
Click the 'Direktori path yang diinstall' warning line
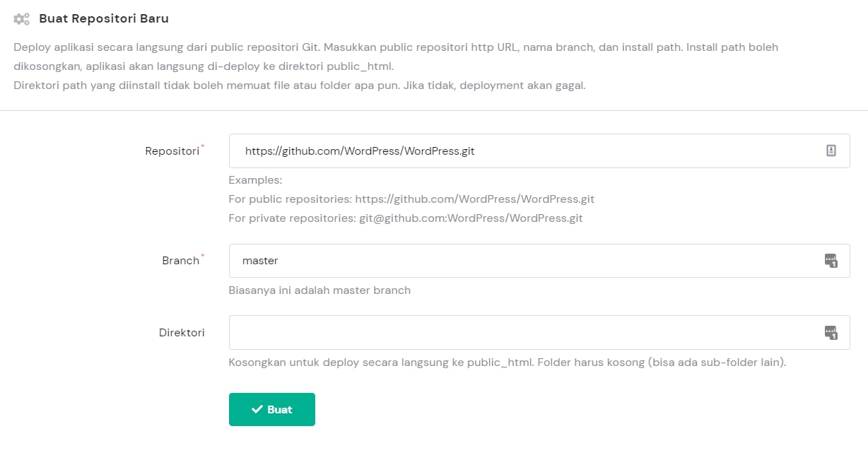click(300, 85)
